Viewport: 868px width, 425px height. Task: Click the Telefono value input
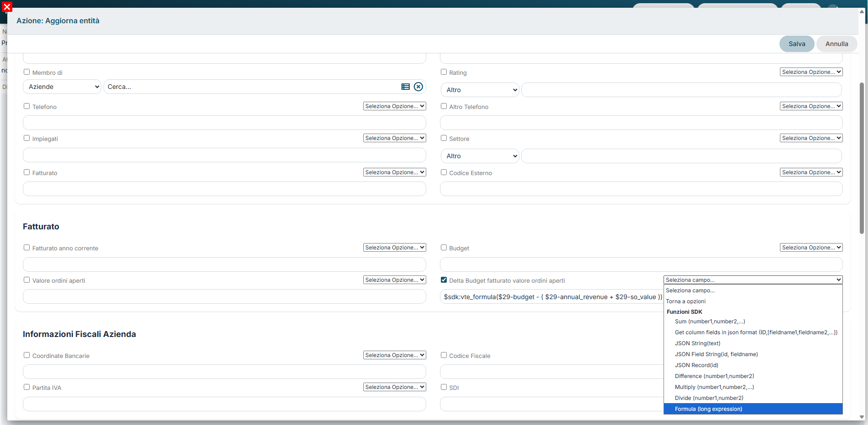click(225, 123)
